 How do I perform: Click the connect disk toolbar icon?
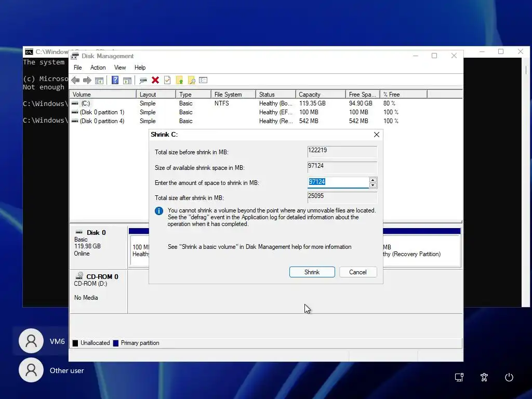pos(143,81)
